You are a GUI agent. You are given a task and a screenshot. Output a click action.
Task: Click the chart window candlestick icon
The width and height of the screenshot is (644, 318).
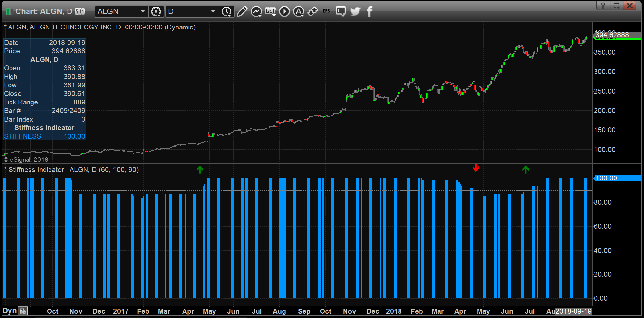point(10,12)
